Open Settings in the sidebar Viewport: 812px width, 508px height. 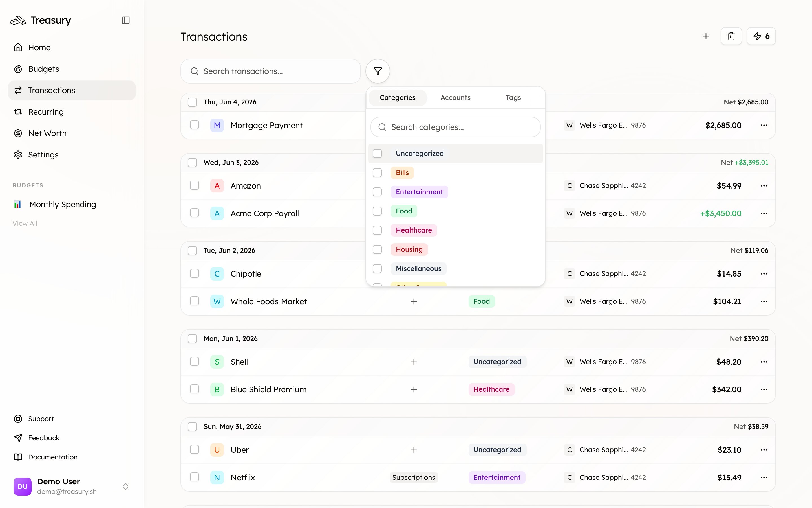(72, 155)
